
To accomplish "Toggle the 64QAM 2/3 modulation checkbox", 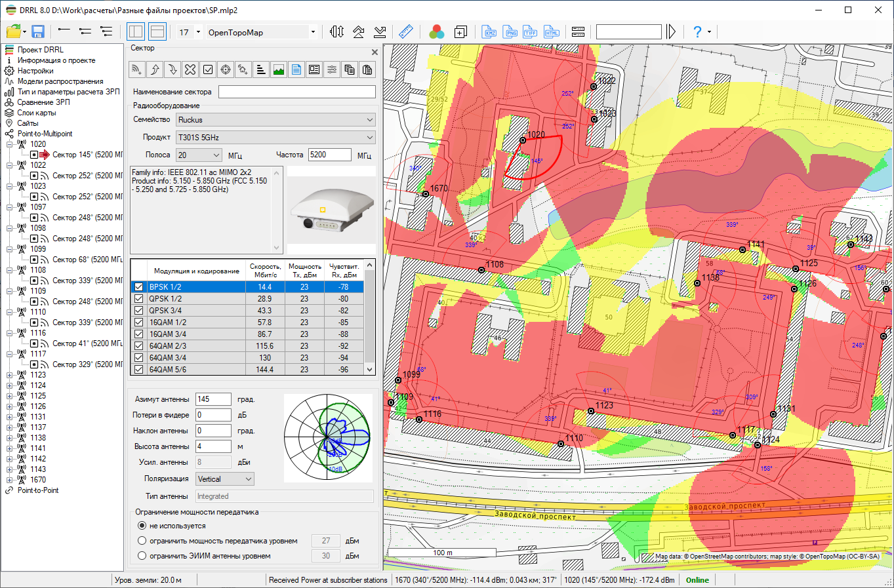I will [x=138, y=346].
